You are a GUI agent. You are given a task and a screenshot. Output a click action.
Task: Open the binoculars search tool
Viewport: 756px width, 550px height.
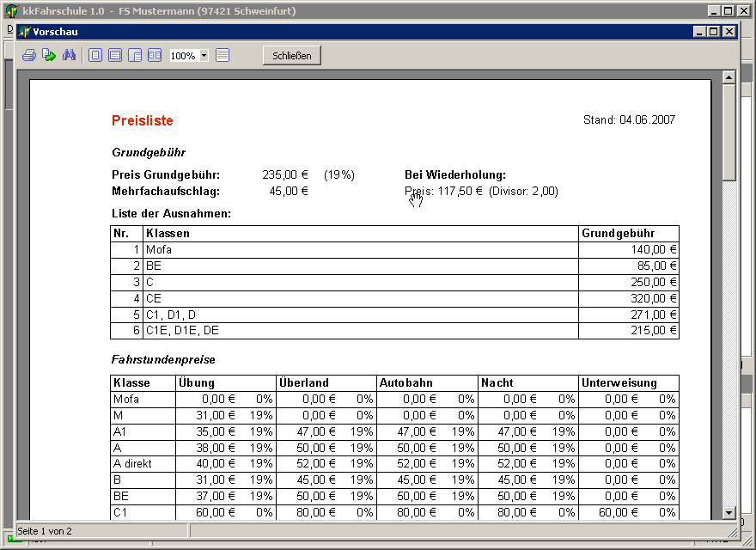(x=70, y=55)
